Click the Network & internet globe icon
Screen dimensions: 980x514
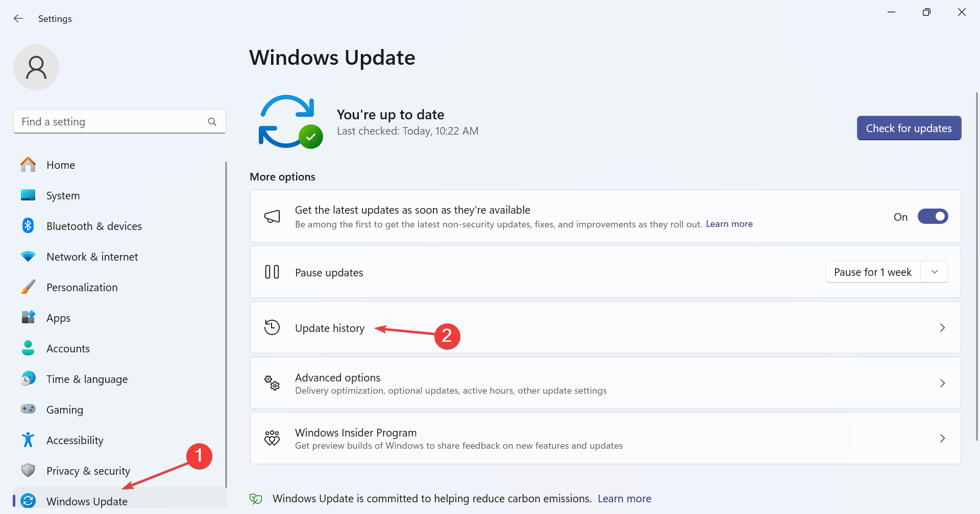tap(28, 256)
